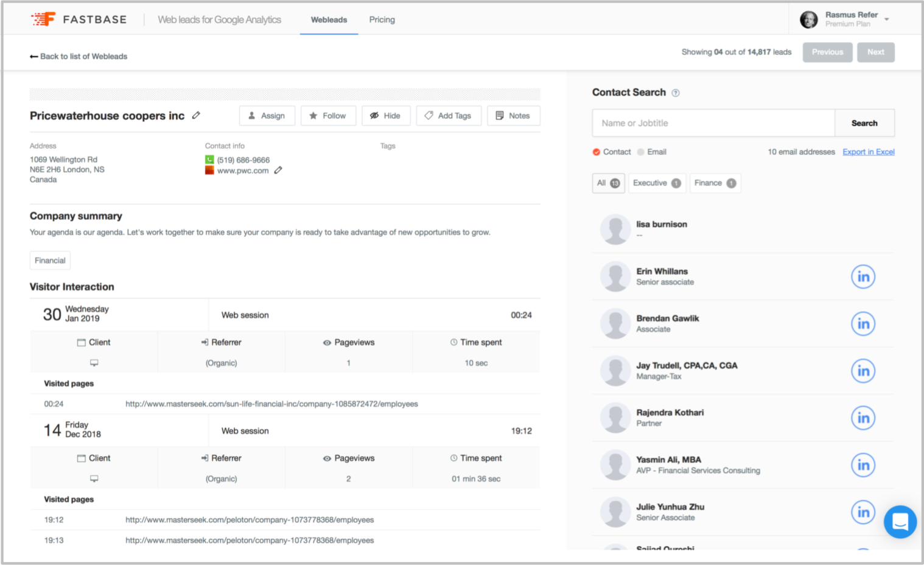Click phone number (519) 686-9666
924x565 pixels.
point(243,160)
